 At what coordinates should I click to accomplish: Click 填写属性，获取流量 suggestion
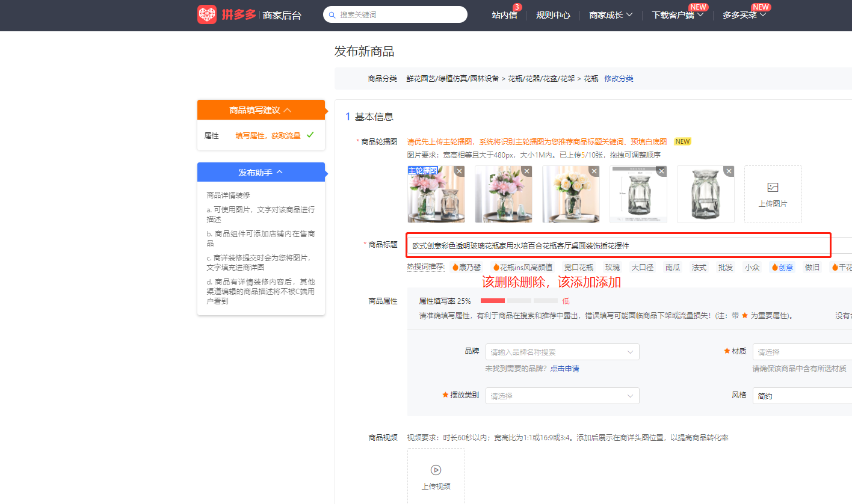(268, 136)
